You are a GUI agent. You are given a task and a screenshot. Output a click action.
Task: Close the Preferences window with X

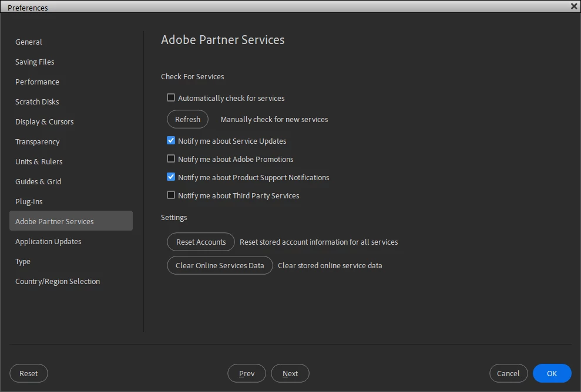(x=574, y=6)
